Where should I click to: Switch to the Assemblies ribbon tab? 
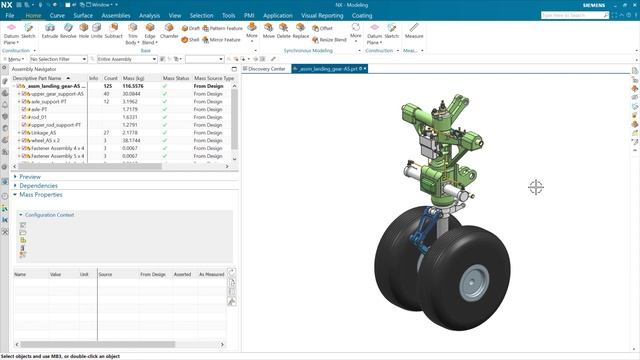tap(116, 16)
